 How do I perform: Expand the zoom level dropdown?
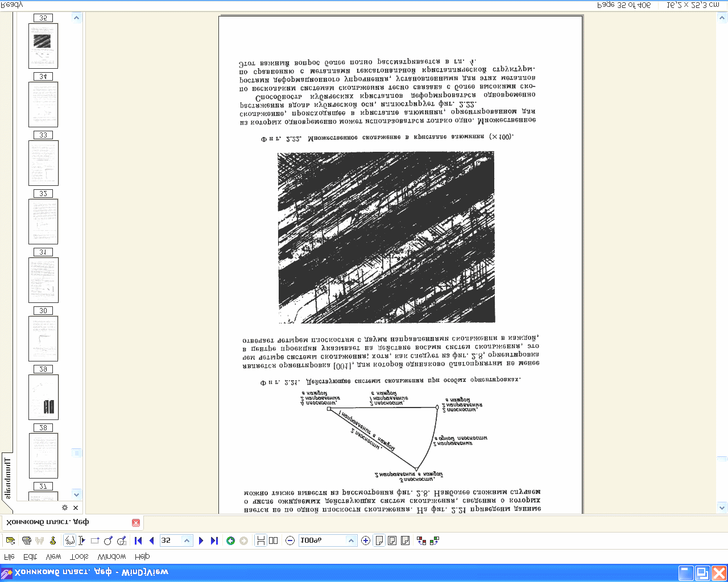351,541
